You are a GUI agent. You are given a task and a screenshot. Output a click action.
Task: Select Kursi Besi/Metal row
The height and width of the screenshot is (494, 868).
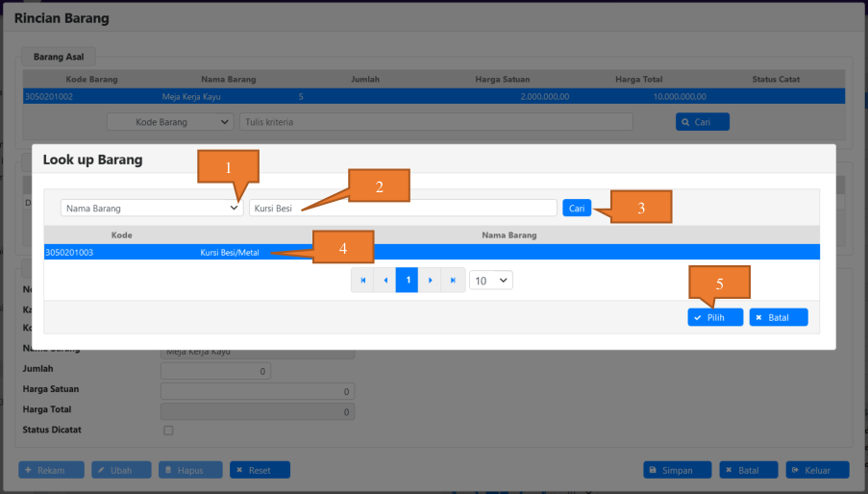(431, 252)
